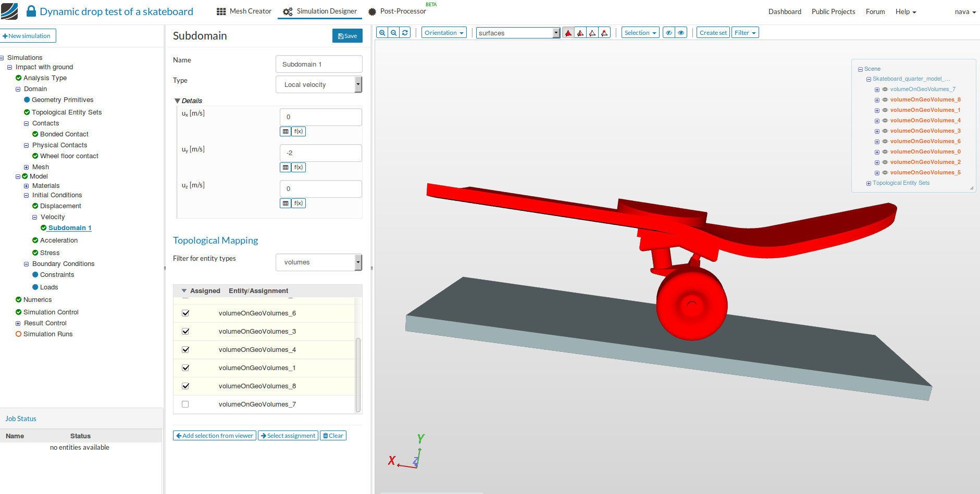Select the surfaces-with-edges render mode icon
The width and height of the screenshot is (980, 494).
click(x=580, y=33)
